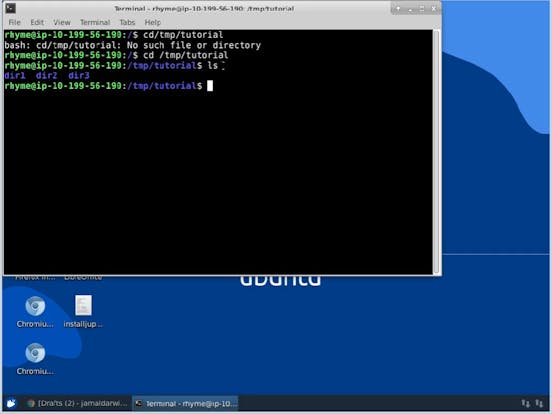Open the Edit menu in Terminal
Image resolution: width=552 pixels, height=414 pixels.
37,22
